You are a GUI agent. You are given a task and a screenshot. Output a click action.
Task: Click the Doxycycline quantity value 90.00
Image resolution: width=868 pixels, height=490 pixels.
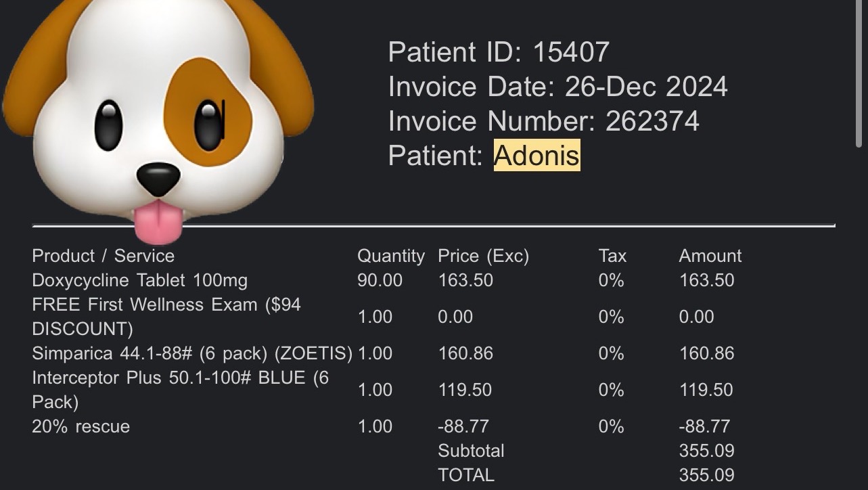click(380, 280)
